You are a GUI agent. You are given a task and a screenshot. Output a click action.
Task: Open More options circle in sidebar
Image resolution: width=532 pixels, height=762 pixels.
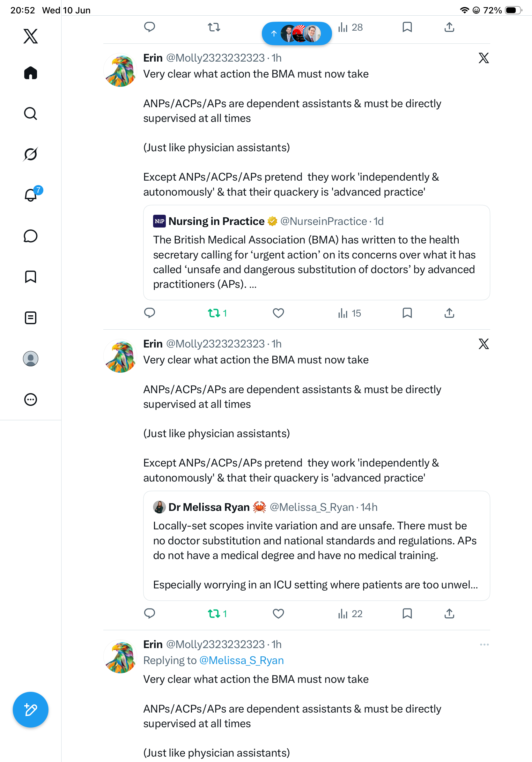coord(31,400)
